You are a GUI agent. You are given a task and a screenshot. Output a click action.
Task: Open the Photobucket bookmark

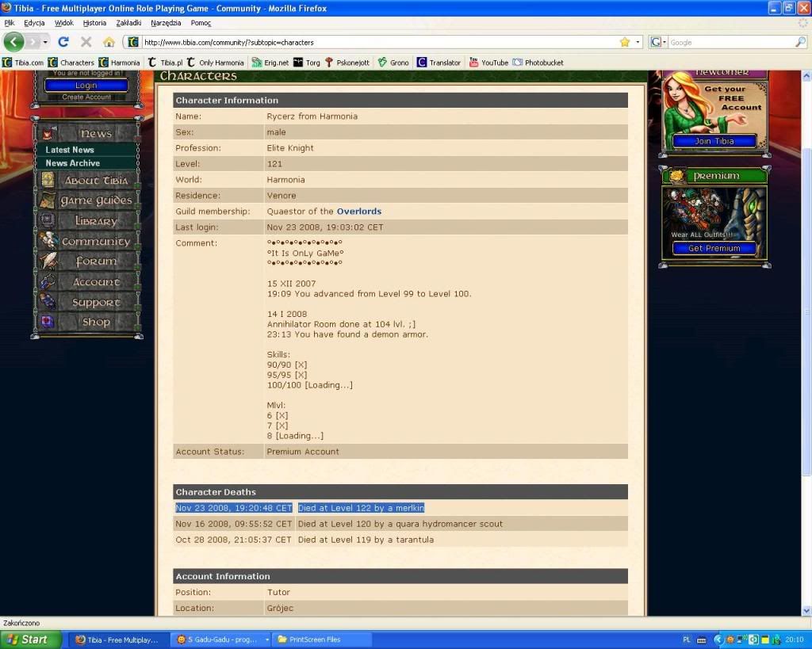pyautogui.click(x=538, y=63)
